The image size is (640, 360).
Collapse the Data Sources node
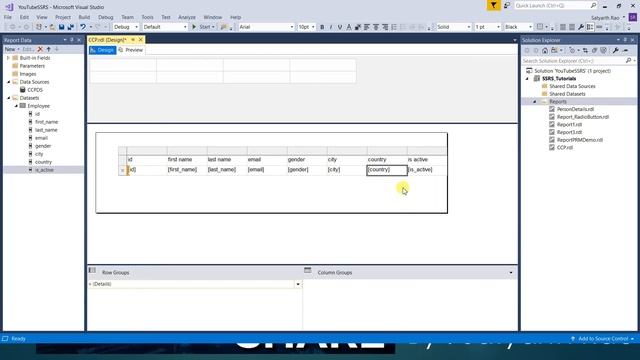pyautogui.click(x=8, y=82)
